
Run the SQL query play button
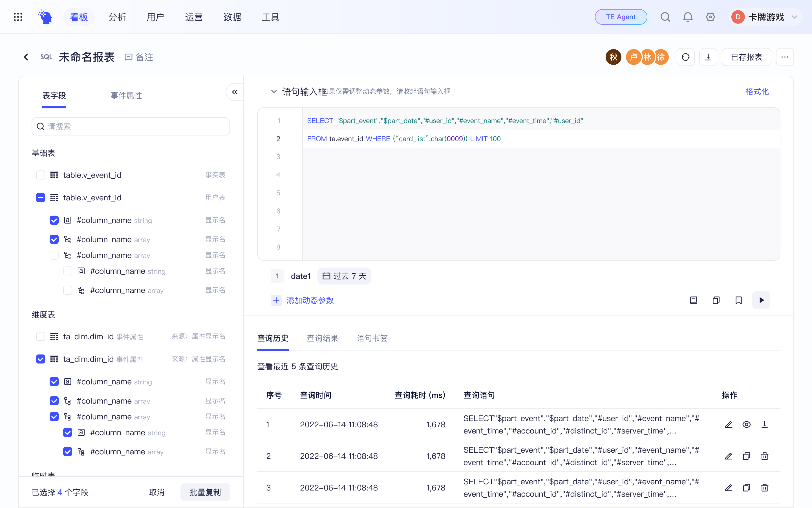[x=761, y=300]
